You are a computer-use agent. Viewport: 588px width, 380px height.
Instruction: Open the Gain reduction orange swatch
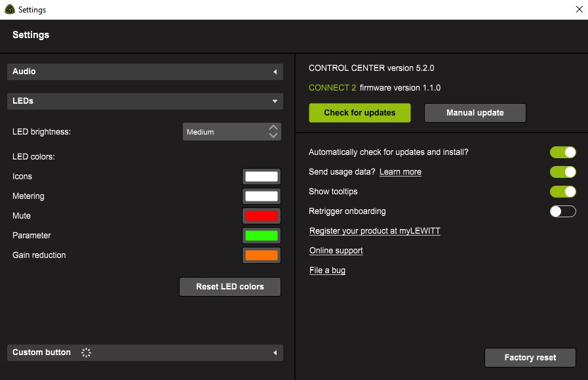coord(262,255)
